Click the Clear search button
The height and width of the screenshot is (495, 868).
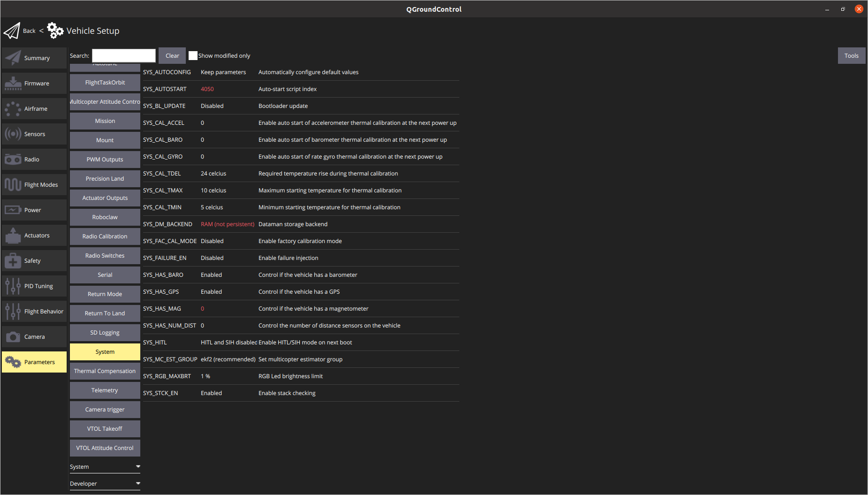(172, 56)
